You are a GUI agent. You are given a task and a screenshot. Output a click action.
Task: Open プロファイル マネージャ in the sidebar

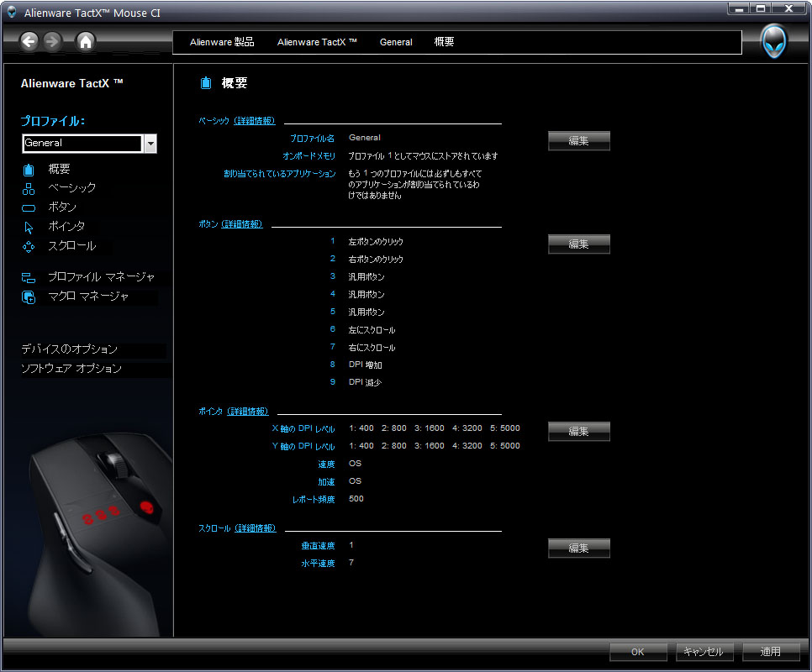point(102,276)
